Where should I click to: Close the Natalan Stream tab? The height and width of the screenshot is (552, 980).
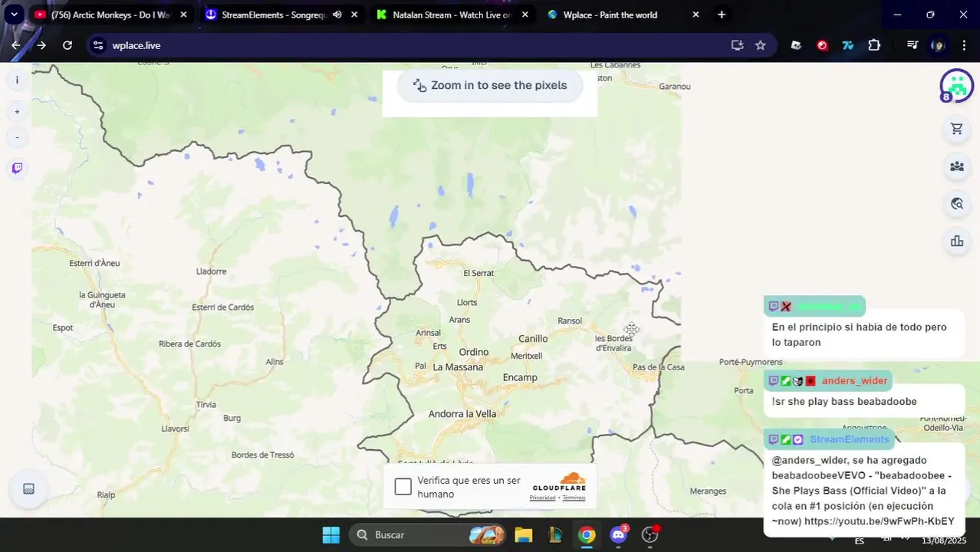pyautogui.click(x=525, y=15)
